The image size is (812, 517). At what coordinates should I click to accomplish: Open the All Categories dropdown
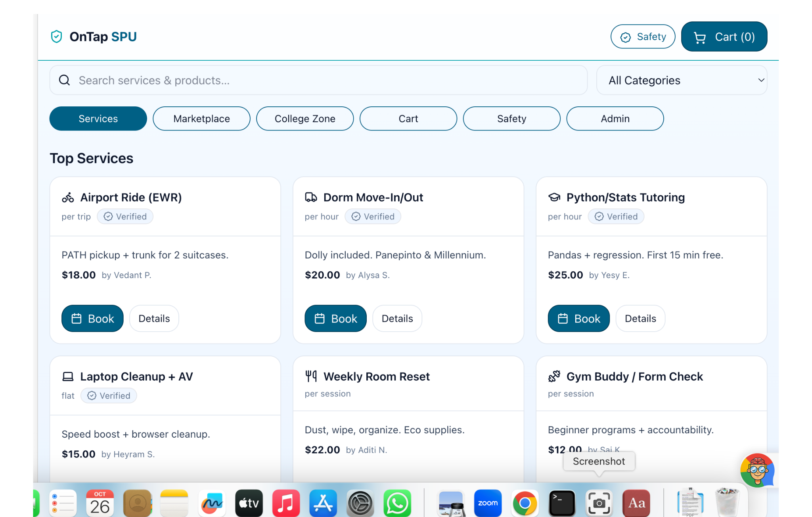tap(681, 80)
